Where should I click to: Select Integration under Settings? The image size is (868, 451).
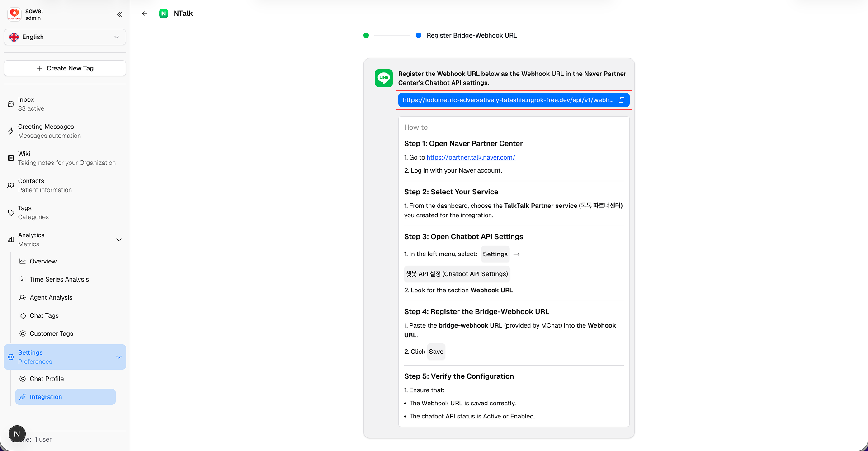point(46,396)
